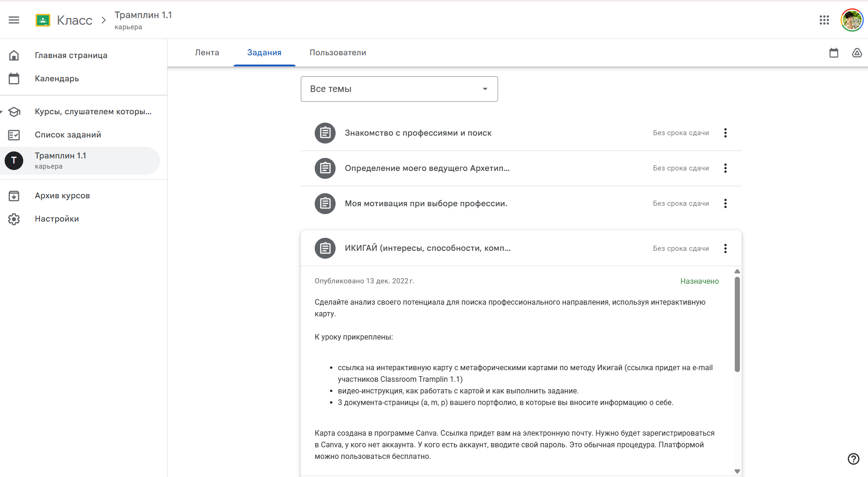Open the Все темы topic dropdown

click(399, 89)
